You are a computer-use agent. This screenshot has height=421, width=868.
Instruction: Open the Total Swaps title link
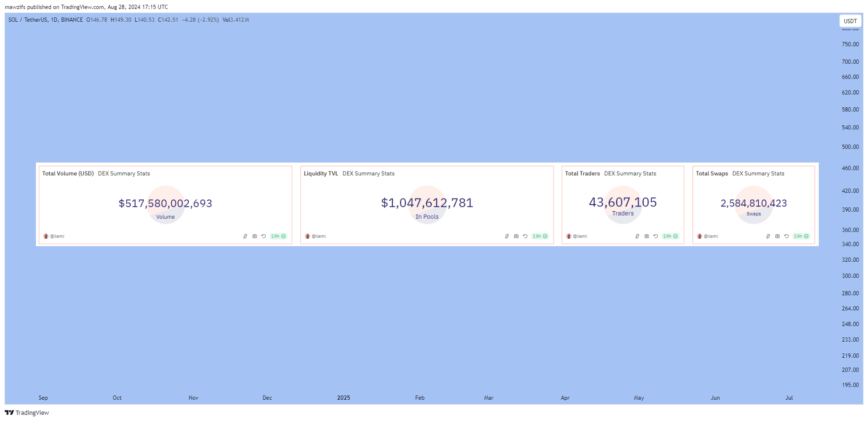[712, 173]
